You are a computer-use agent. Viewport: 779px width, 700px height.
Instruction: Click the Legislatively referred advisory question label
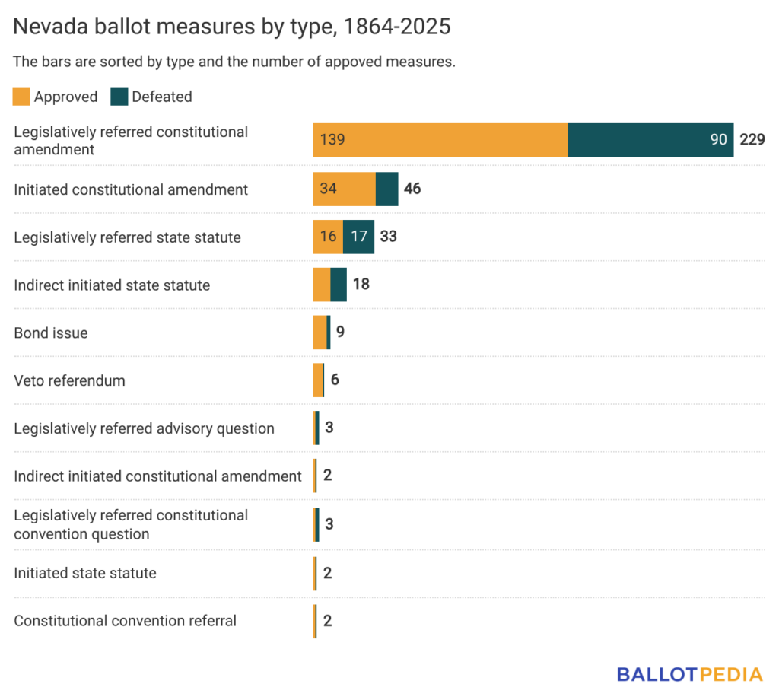[x=144, y=428]
